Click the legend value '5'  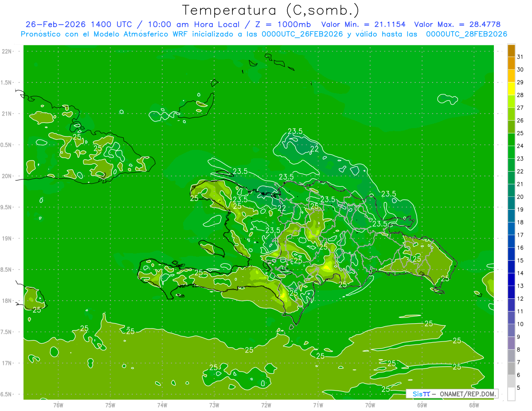(519, 388)
